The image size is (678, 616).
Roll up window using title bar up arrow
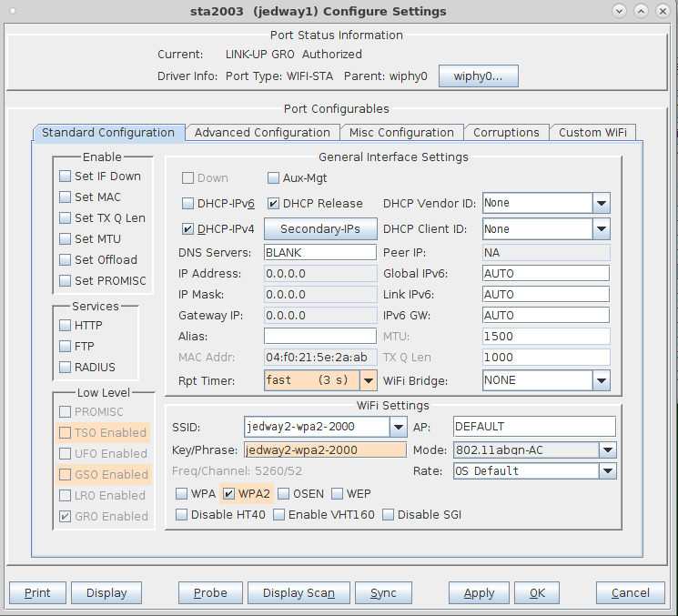pyautogui.click(x=641, y=11)
